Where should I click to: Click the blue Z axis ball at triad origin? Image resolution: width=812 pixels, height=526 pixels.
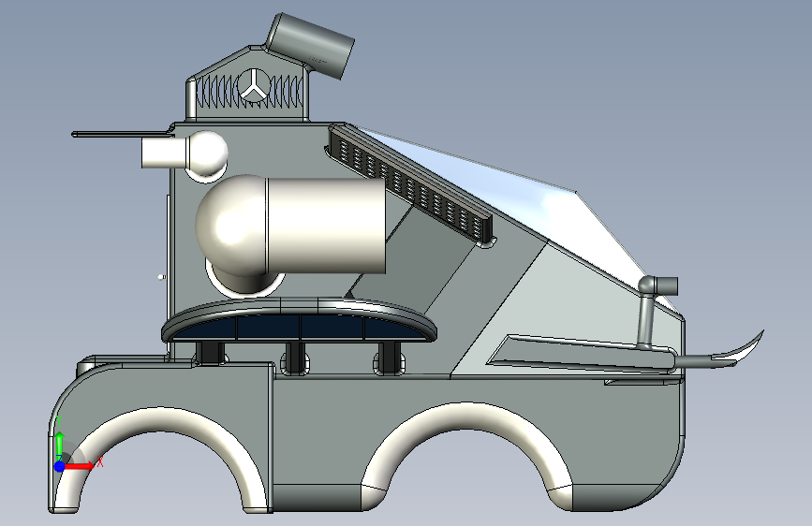click(x=60, y=466)
